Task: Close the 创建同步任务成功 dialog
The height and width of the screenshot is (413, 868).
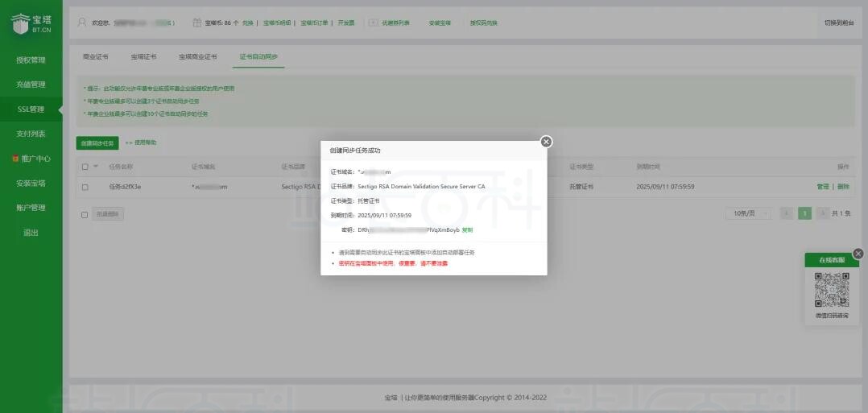Action: (x=546, y=142)
